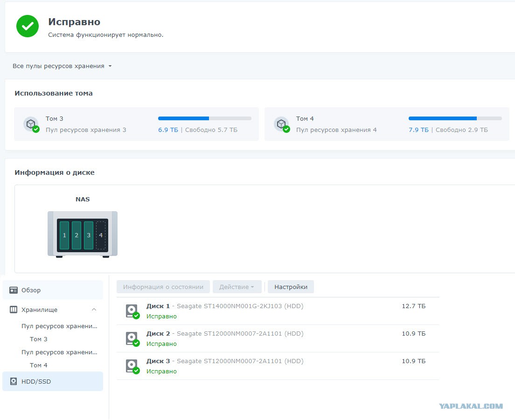Click the Пул ресурсов хранения 4 label
This screenshot has width=515, height=420.
point(336,130)
